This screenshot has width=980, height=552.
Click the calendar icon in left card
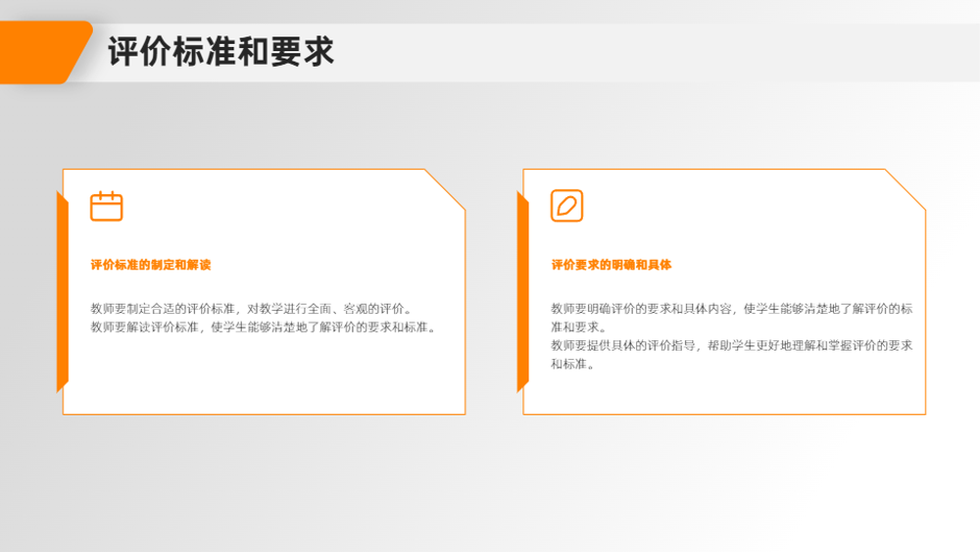pyautogui.click(x=106, y=206)
